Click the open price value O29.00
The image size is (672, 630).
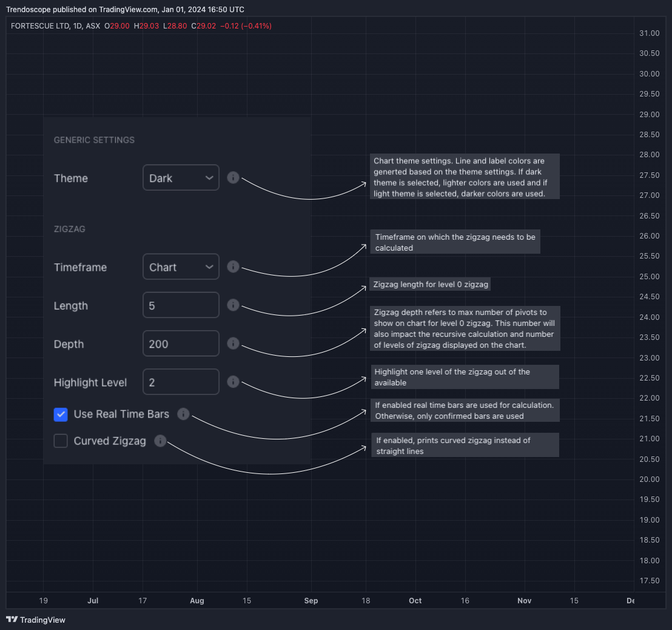[x=117, y=25]
